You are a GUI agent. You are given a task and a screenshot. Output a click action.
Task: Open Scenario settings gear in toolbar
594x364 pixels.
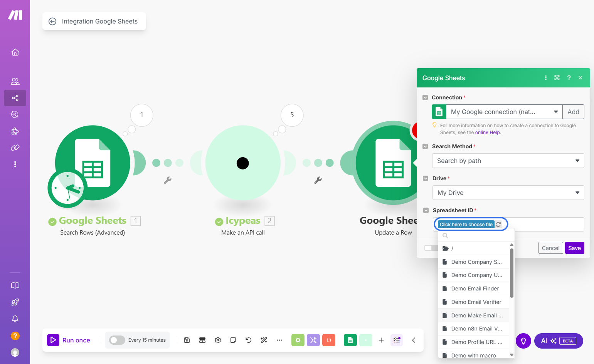point(218,340)
